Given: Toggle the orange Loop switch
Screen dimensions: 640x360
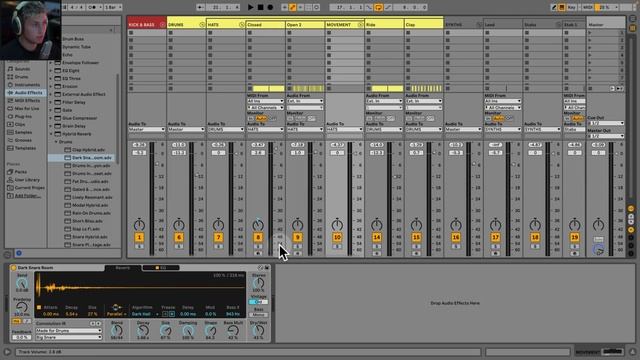Looking at the screenshot, I should click(378, 7).
